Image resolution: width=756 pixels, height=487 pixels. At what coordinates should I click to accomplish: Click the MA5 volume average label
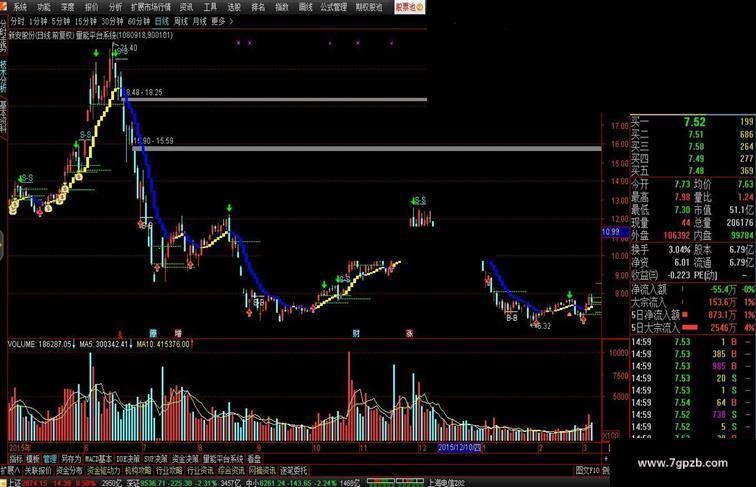104,344
